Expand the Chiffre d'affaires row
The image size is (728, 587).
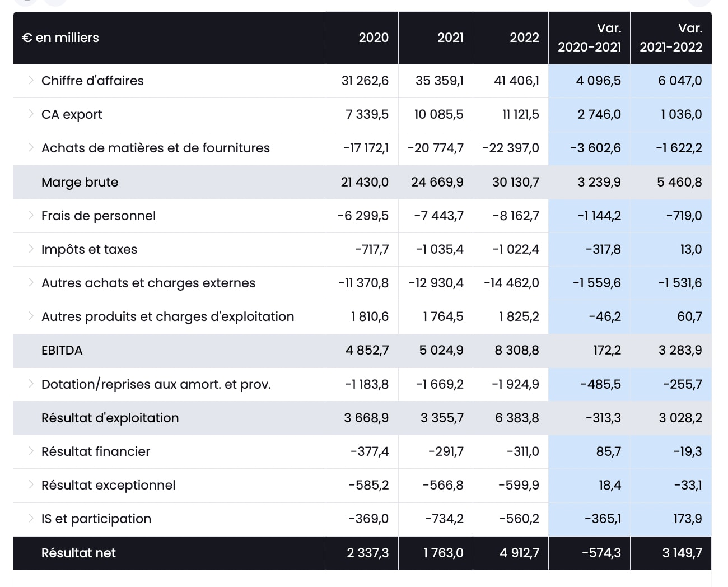click(31, 80)
